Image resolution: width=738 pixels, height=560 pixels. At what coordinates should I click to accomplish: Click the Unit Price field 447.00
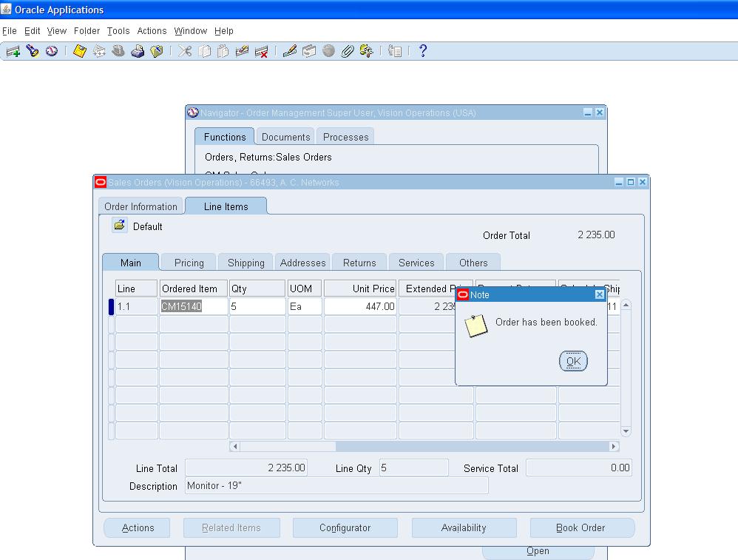(361, 306)
